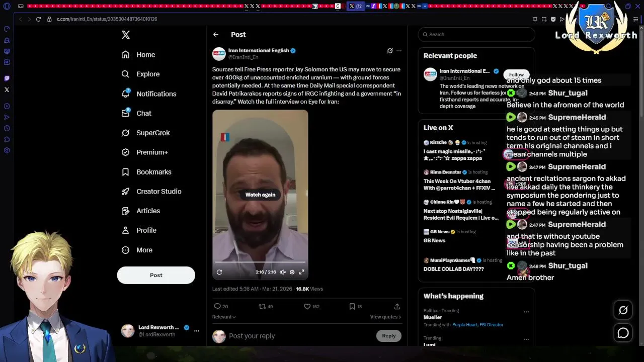
Task: Click the large Post button
Action: (x=156, y=275)
